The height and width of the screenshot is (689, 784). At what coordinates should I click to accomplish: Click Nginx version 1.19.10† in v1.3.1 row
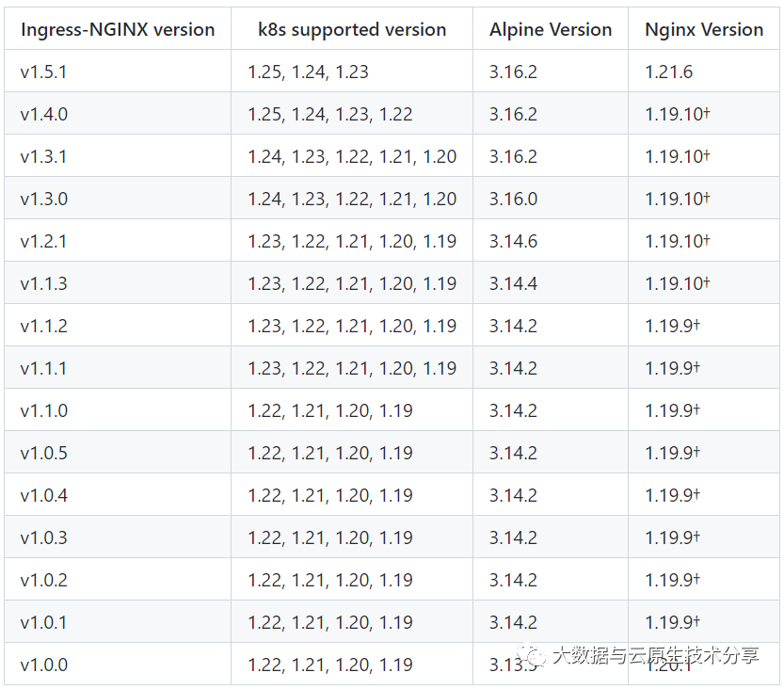click(704, 155)
